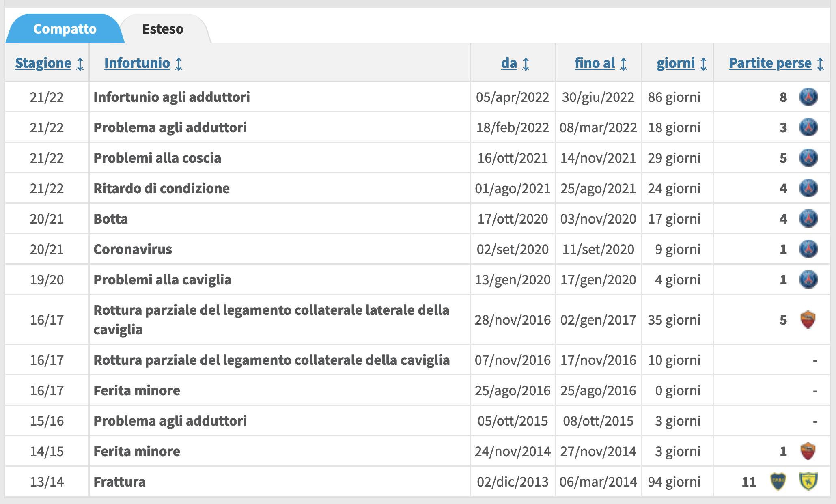Image resolution: width=836 pixels, height=504 pixels.
Task: Switch to the Esteso tab
Action: tap(163, 29)
